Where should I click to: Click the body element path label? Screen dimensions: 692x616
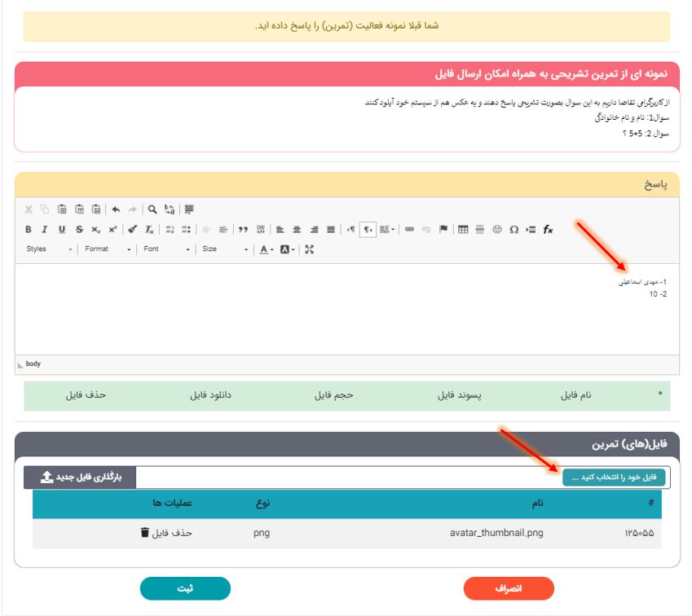point(33,364)
